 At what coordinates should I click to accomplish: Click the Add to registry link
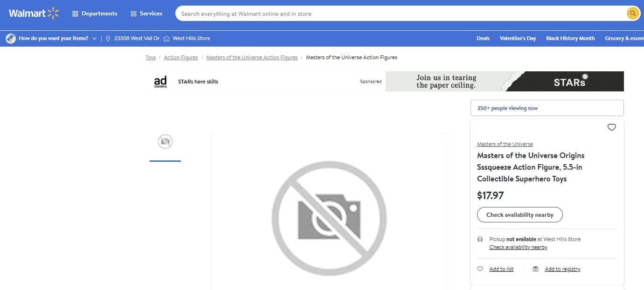[562, 269]
